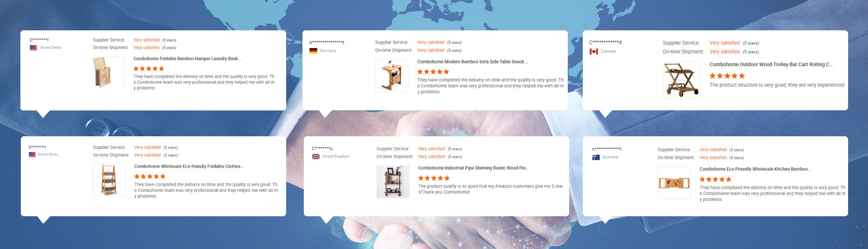
Task: Open Combohome Industrial Pipe Shelving Rustic Wood link
Action: pos(473,168)
